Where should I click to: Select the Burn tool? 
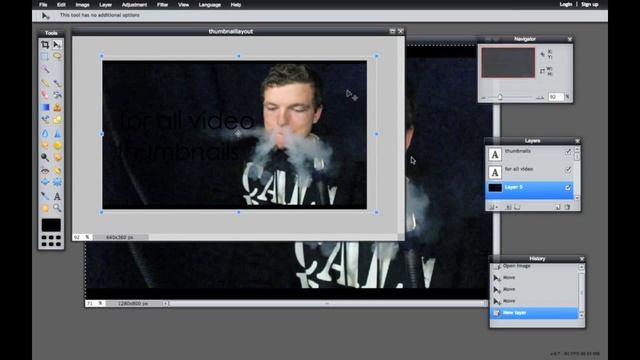(57, 157)
